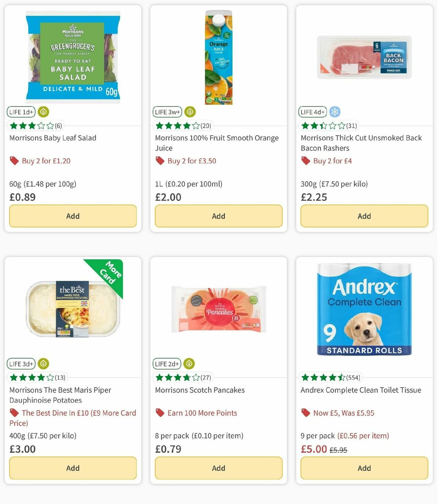The width and height of the screenshot is (438, 504).
Task: Click the leaf icon on the Dauphinoise Potatoes card
Action: 43,364
